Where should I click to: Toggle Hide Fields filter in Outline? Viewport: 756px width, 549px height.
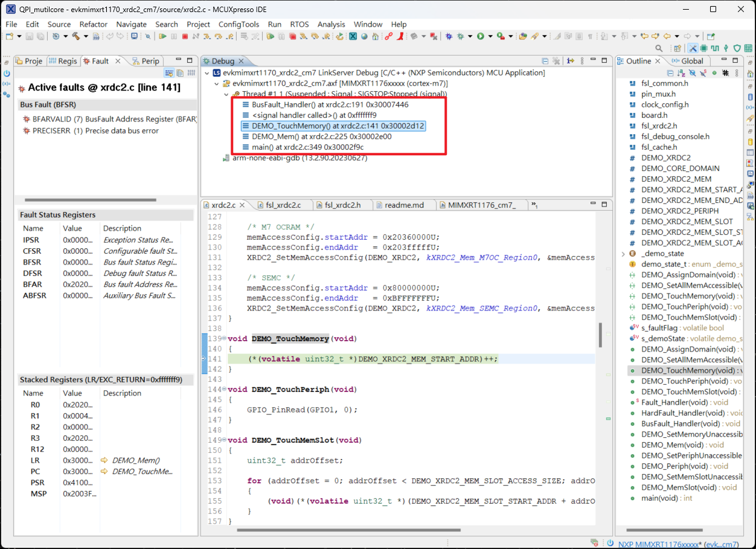[x=692, y=72]
